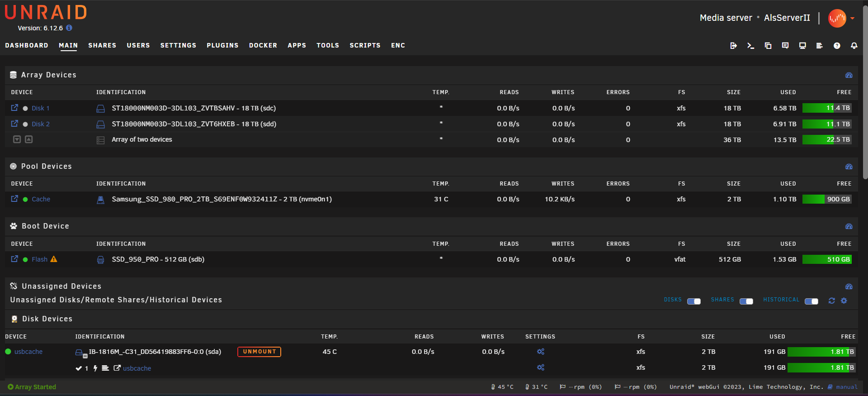The image size is (868, 396).
Task: Open the web terminal icon
Action: [x=750, y=46]
